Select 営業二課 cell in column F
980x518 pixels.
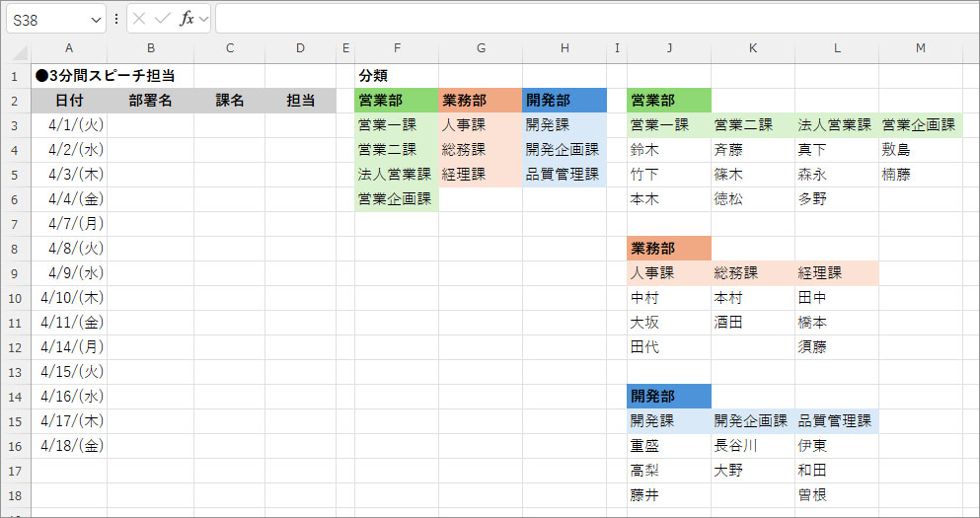[x=397, y=150]
